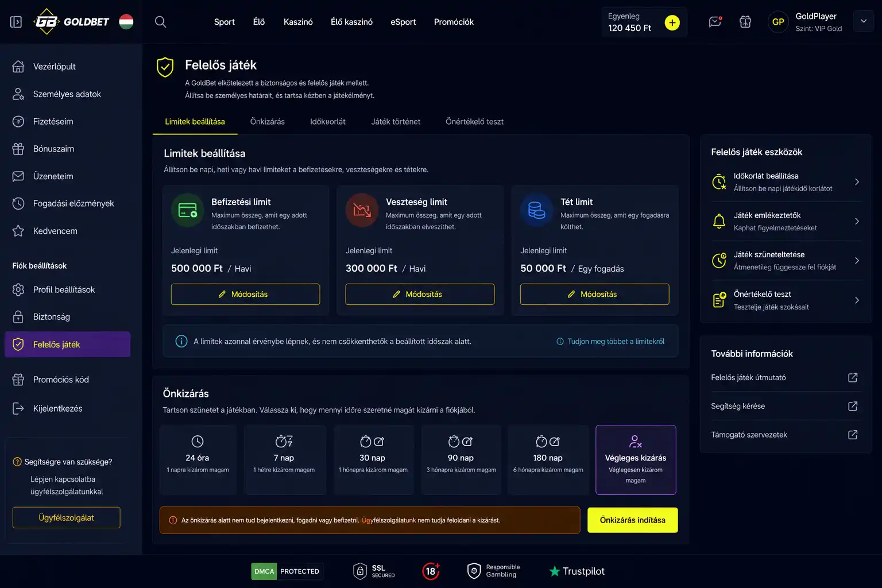Viewport: 882px width, 588px height.
Task: Open Profil beállítások
Action: [68, 289]
